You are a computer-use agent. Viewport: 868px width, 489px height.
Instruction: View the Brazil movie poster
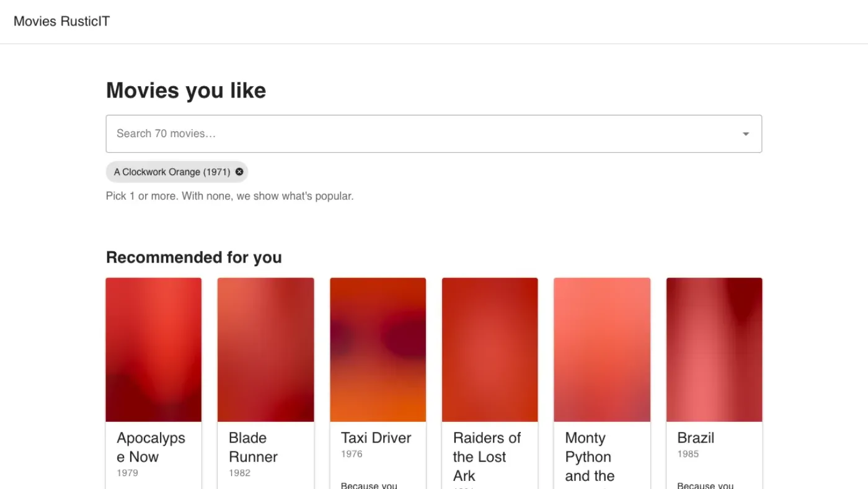pos(714,350)
